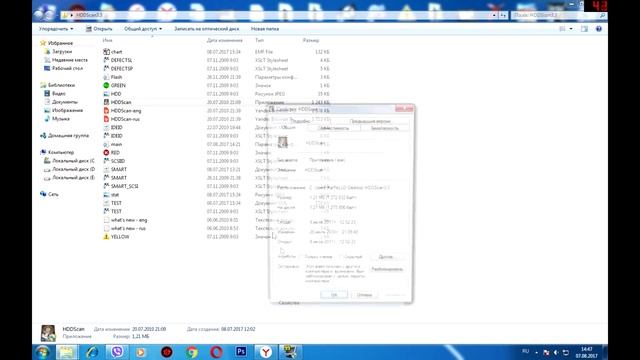Image resolution: width=640 pixels, height=360 pixels.
Task: Open the Explorer help icon
Action: pos(599,29)
